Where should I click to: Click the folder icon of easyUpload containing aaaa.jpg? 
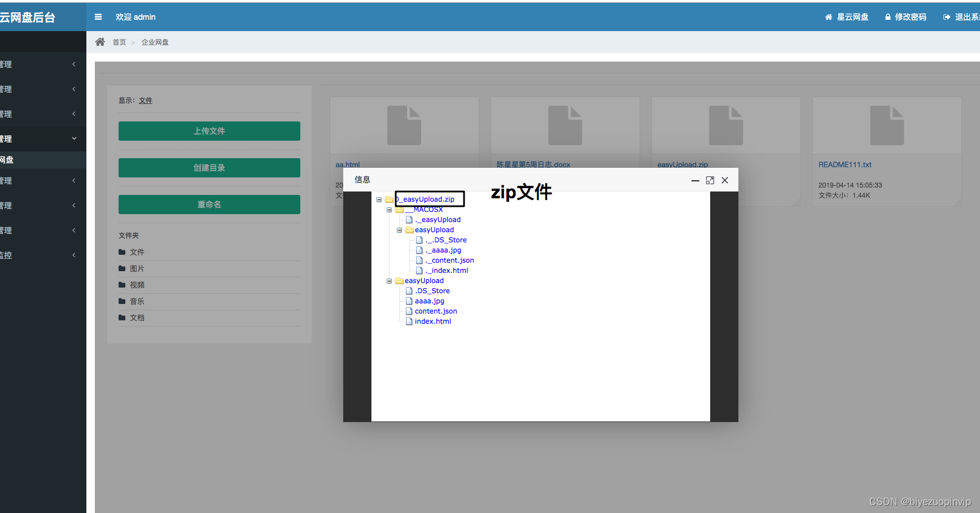point(400,281)
